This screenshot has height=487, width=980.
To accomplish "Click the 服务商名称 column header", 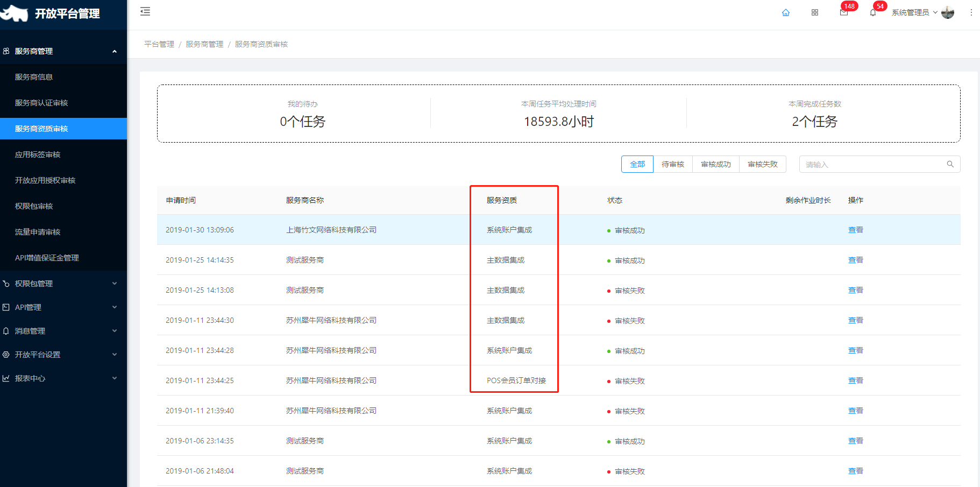I will pos(305,200).
